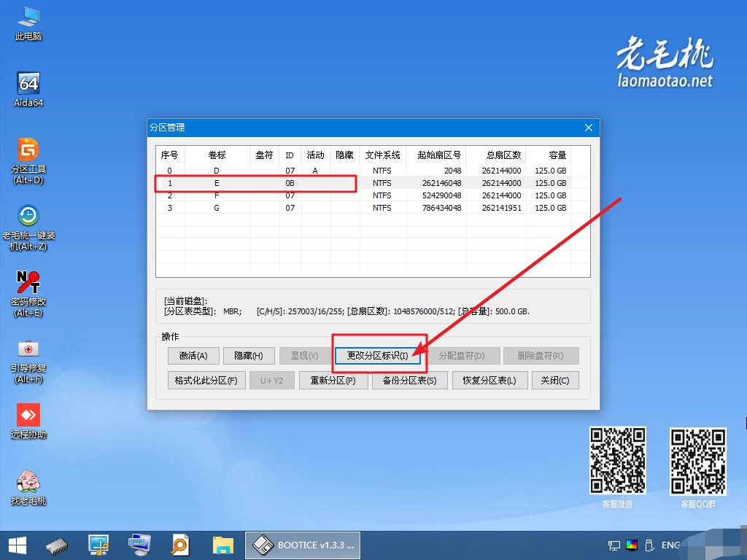Viewport: 747px width, 560px height.
Task: Select partition row 3 labeled G
Action: [x=363, y=208]
